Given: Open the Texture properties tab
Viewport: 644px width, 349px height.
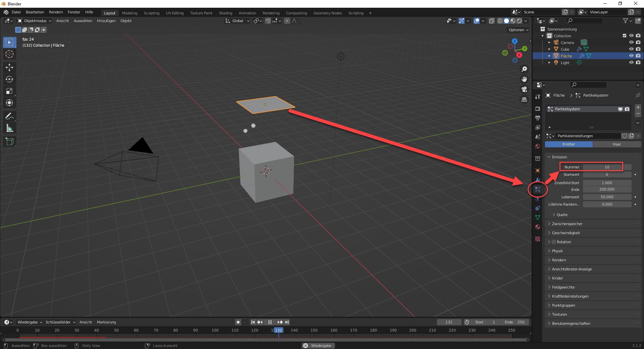Looking at the screenshot, I should pyautogui.click(x=538, y=239).
